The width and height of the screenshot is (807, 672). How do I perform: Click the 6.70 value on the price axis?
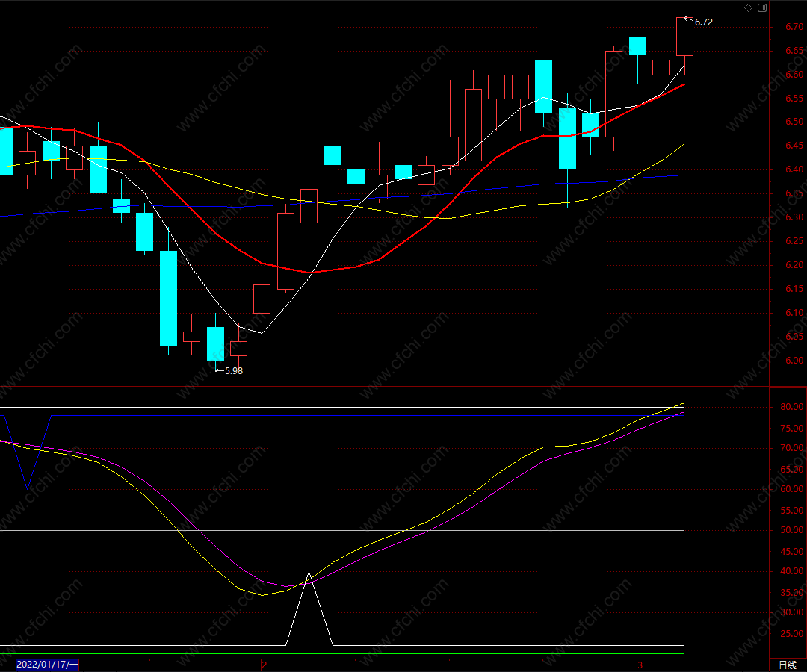[794, 27]
